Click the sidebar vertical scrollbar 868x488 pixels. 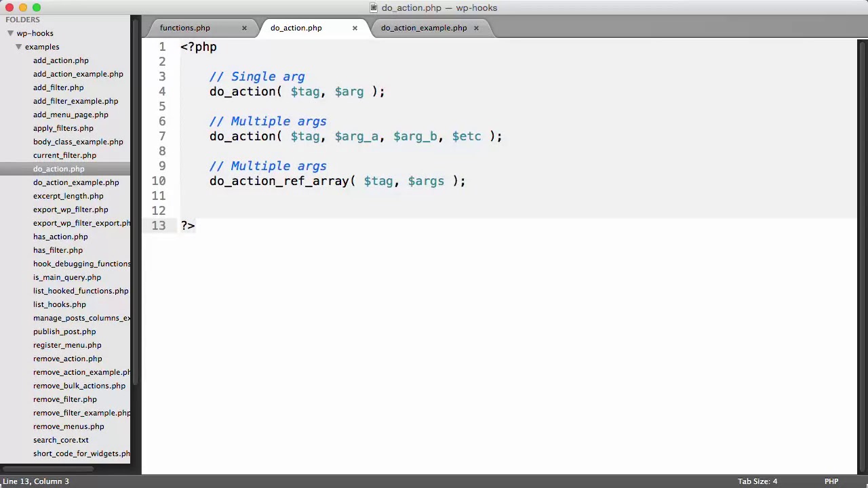pyautogui.click(x=135, y=203)
